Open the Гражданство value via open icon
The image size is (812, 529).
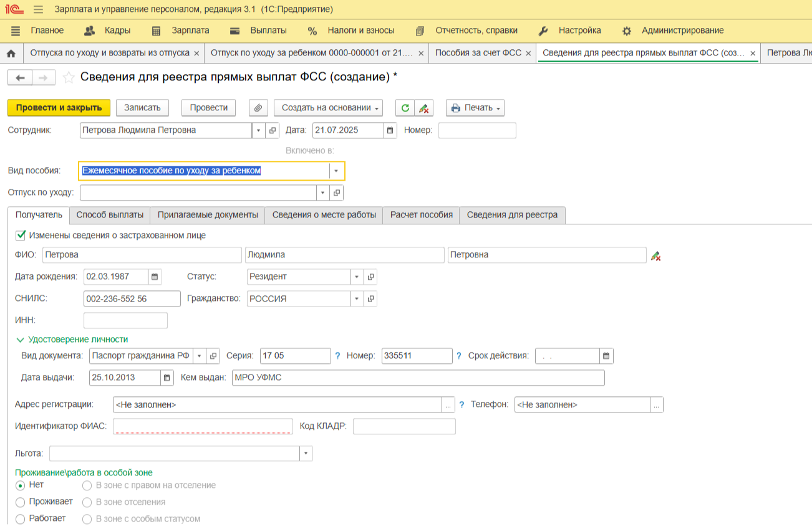370,299
